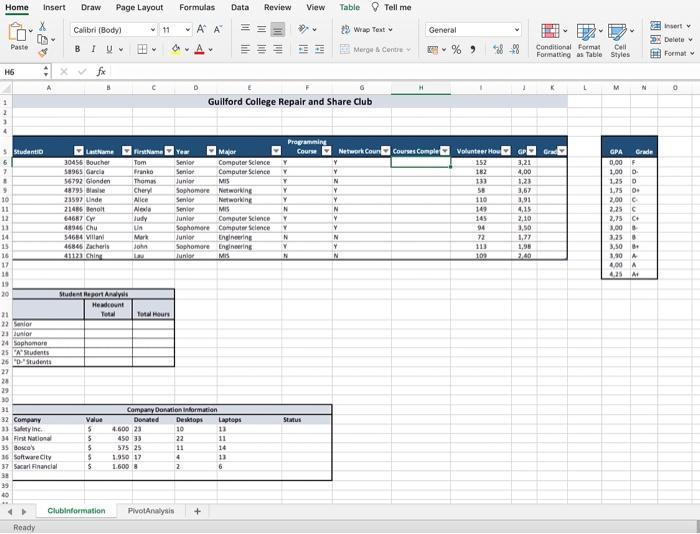Open the Data tab

tap(240, 8)
